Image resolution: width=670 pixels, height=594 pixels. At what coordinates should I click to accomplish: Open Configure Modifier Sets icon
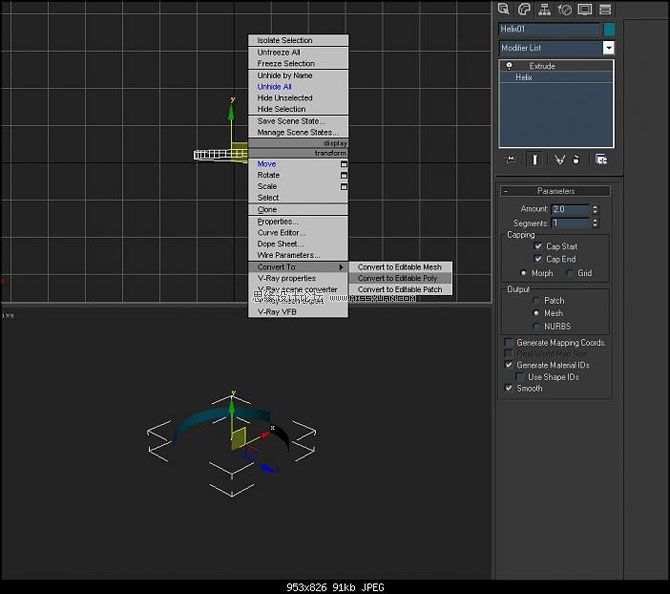click(601, 160)
